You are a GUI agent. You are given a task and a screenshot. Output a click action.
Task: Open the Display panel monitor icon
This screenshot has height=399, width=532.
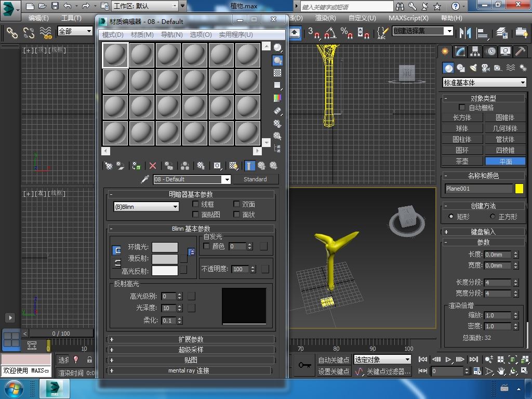click(506, 51)
